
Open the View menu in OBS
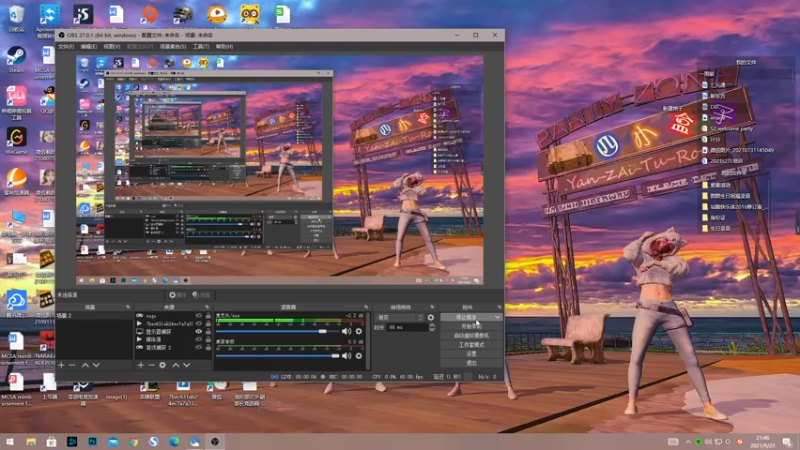point(112,46)
